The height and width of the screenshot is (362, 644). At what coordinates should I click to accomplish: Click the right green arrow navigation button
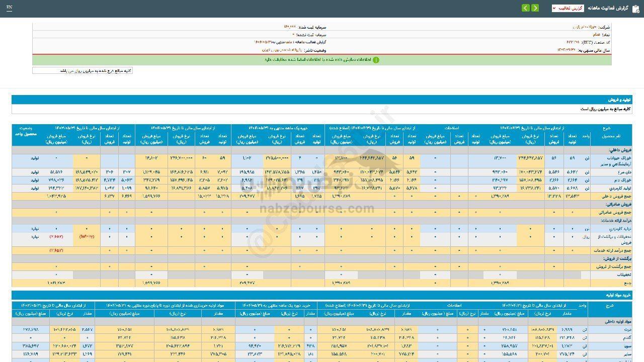pyautogui.click(x=535, y=8)
